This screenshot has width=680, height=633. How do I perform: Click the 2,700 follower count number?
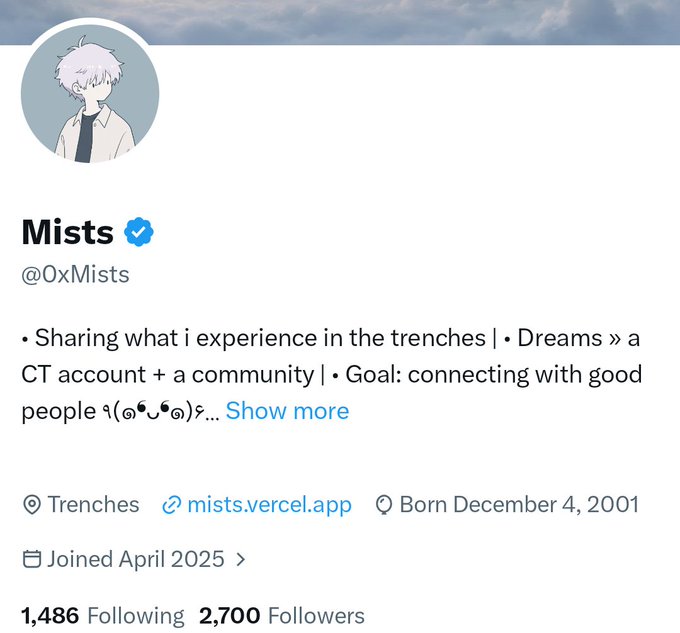point(229,616)
